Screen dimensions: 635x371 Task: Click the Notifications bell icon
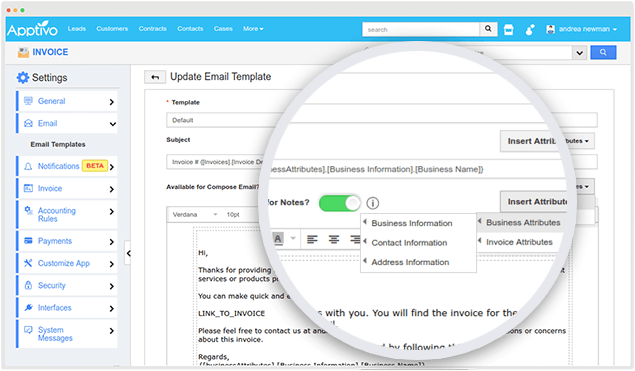point(28,166)
